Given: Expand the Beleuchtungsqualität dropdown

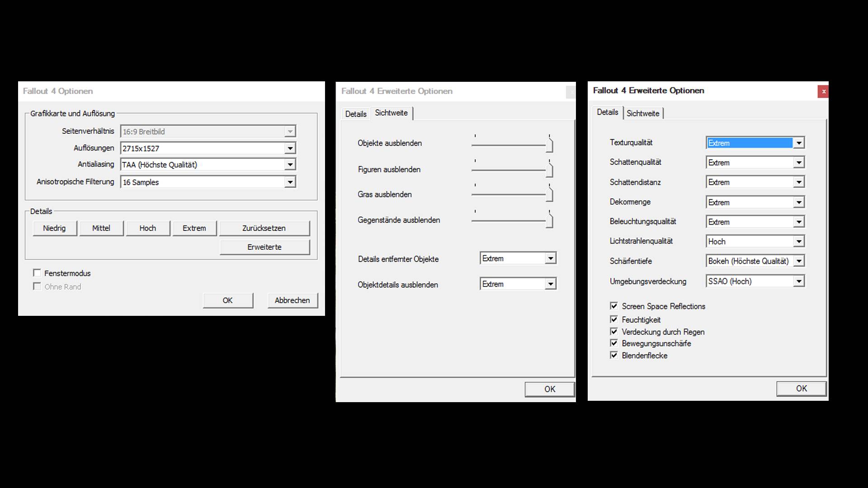Looking at the screenshot, I should pyautogui.click(x=755, y=222).
